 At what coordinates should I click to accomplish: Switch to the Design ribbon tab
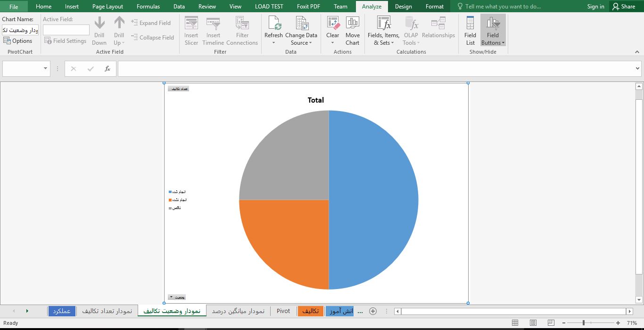tap(403, 7)
